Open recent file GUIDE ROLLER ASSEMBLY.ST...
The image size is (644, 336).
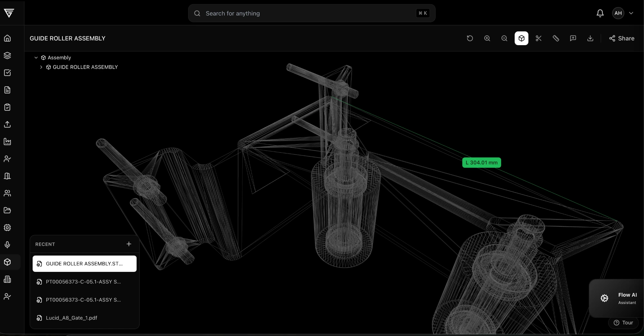pyautogui.click(x=84, y=264)
